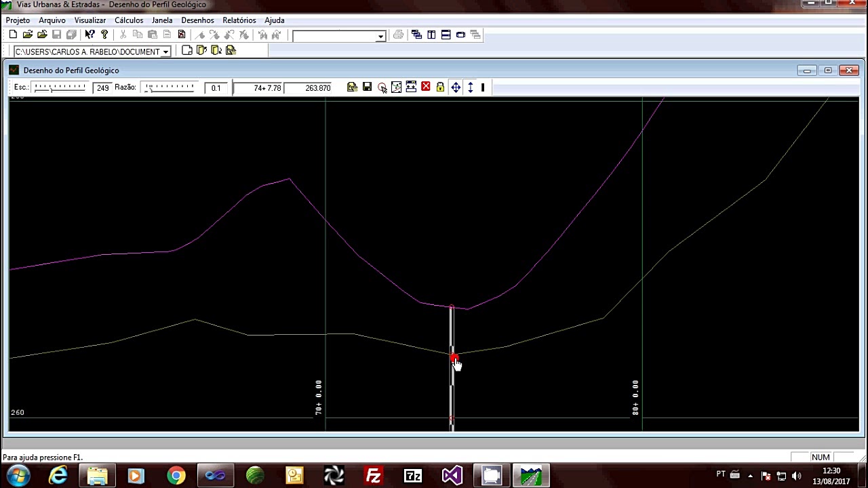Viewport: 868px width, 488px height.
Task: Click the edit-document icon in the profile window toolbar
Action: (352, 87)
